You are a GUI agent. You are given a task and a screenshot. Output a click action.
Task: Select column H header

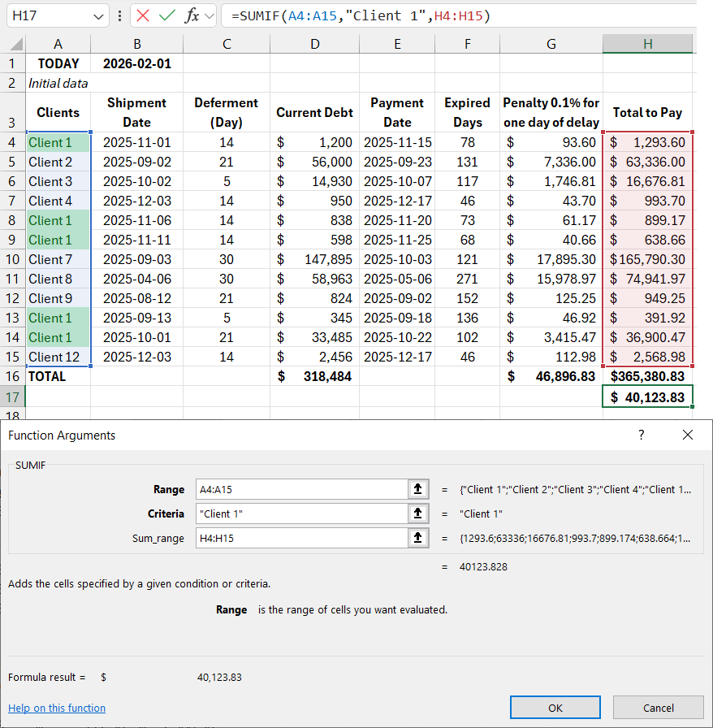[x=647, y=44]
